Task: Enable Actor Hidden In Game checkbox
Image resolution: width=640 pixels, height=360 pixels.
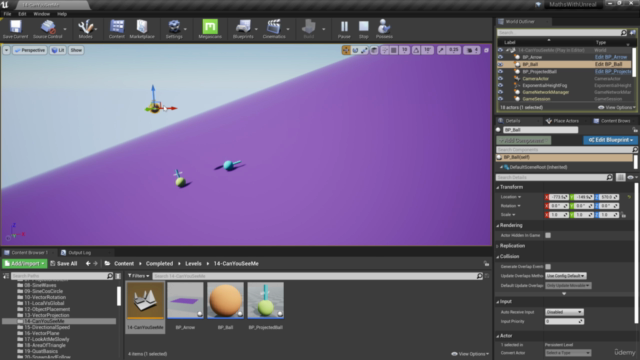Action: point(548,236)
